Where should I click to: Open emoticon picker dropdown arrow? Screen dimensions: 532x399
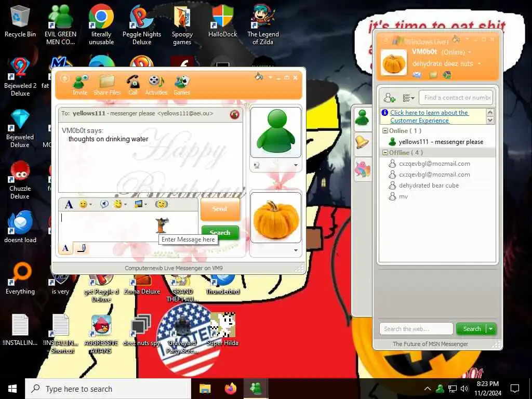(90, 204)
